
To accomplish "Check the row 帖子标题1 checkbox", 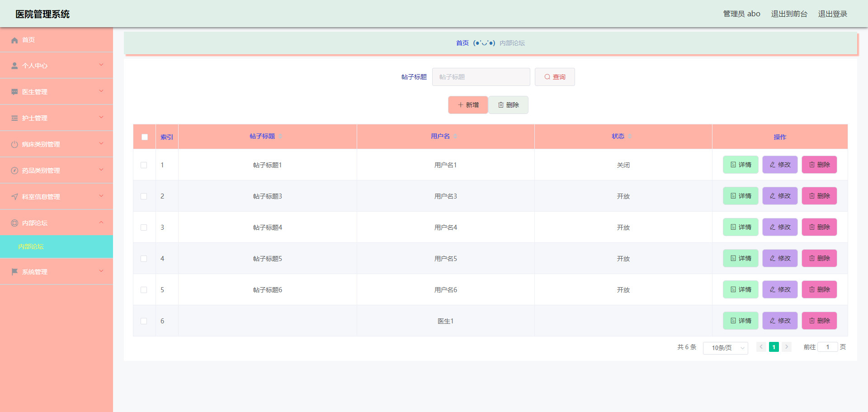I will (144, 165).
